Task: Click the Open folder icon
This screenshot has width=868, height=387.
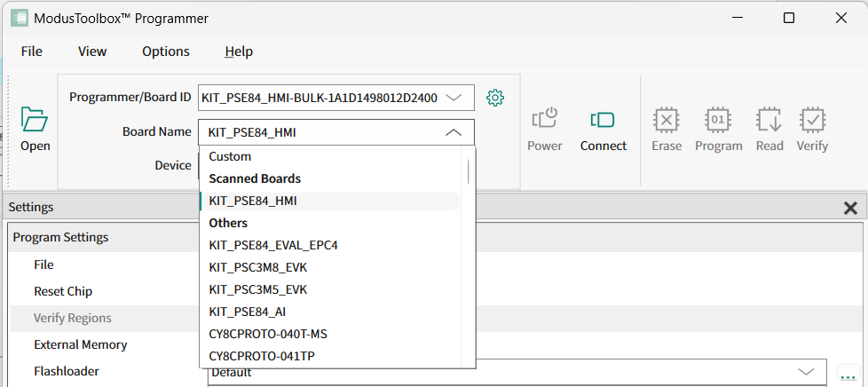Action: pos(35,119)
